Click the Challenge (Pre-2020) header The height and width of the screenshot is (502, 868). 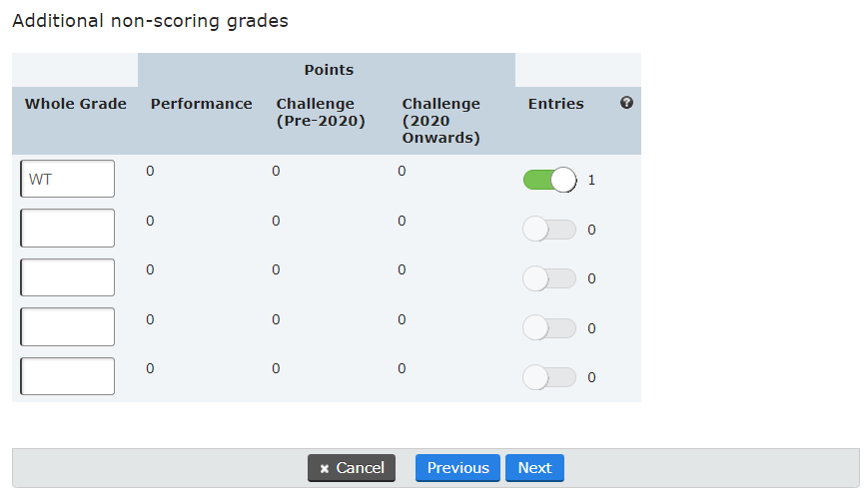tap(321, 112)
